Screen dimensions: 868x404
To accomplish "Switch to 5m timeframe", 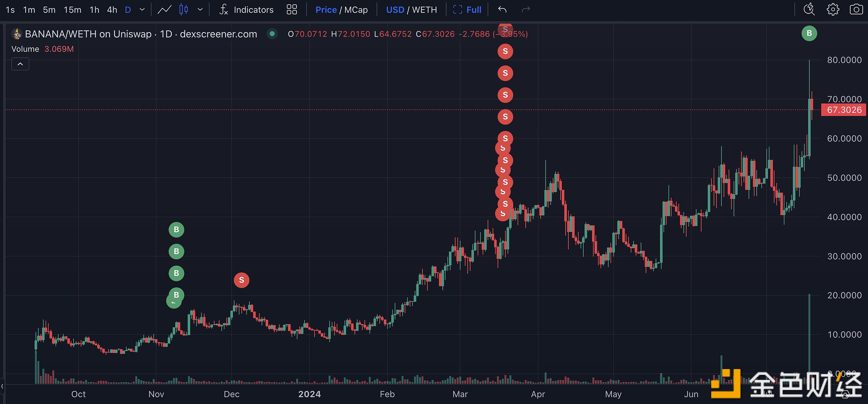I will (x=49, y=10).
